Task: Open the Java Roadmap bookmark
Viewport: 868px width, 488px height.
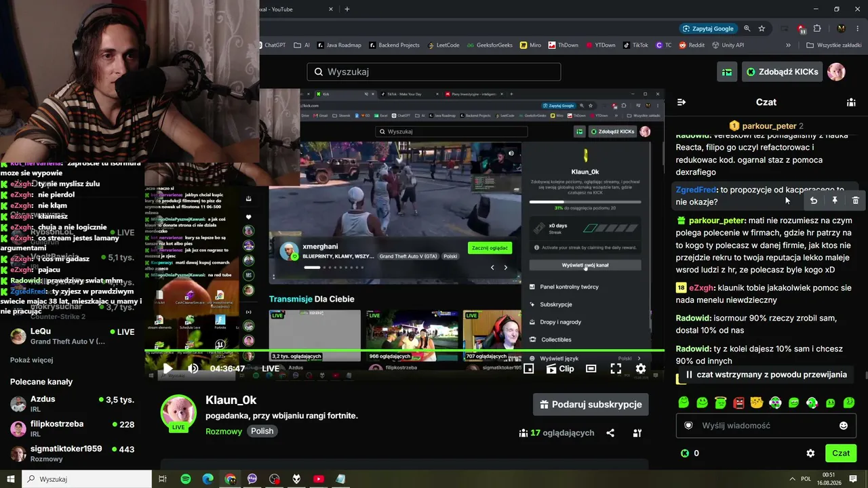Action: (x=340, y=45)
